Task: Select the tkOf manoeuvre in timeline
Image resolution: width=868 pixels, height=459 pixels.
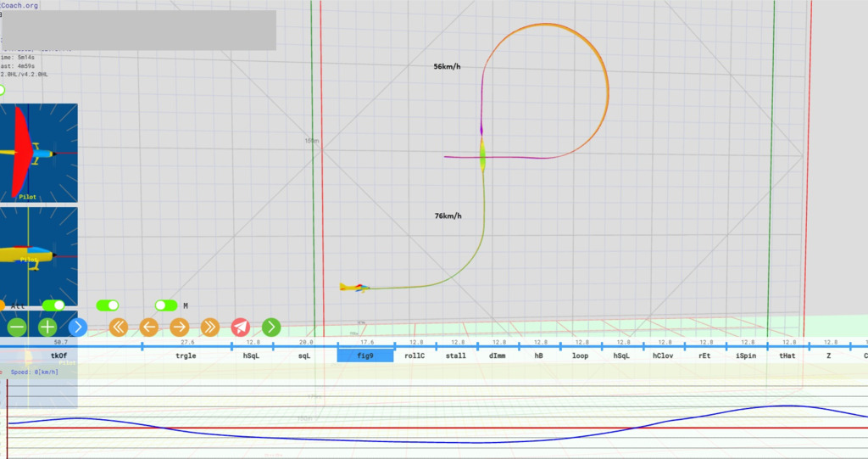Action: (x=58, y=355)
